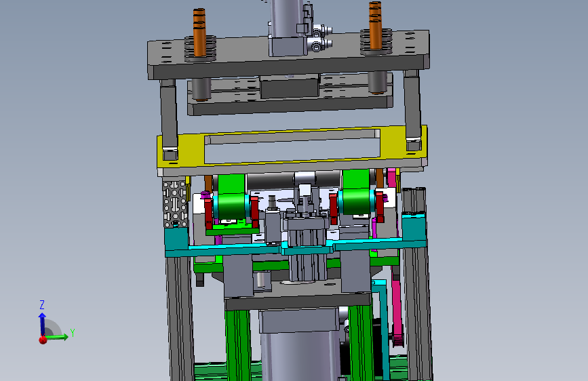Select the large gray cylinder at bottom center
The height and width of the screenshot is (381, 588).
tap(300, 355)
